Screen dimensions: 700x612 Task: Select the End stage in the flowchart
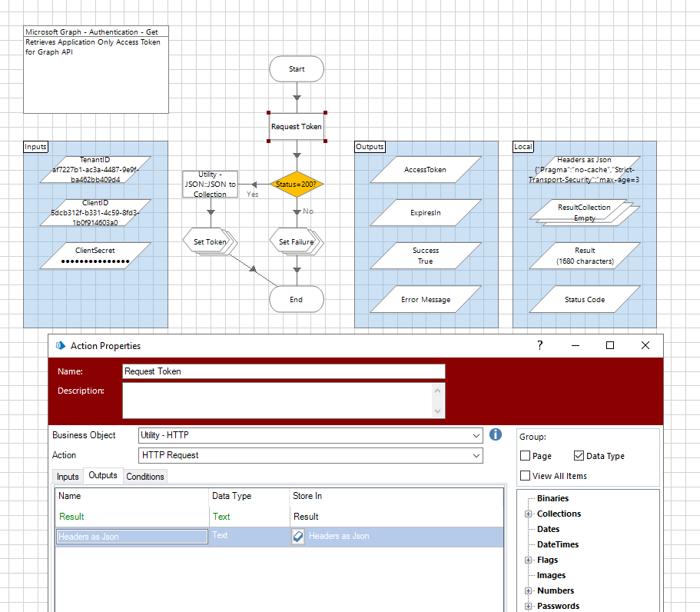click(297, 300)
